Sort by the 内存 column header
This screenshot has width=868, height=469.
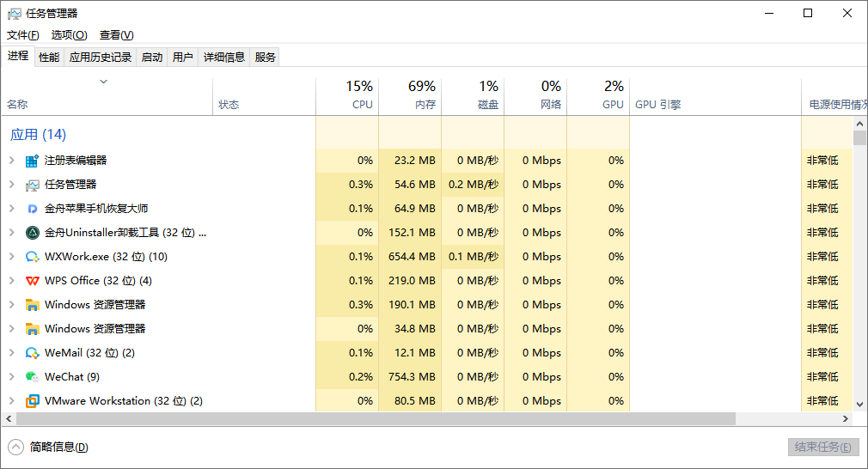410,97
